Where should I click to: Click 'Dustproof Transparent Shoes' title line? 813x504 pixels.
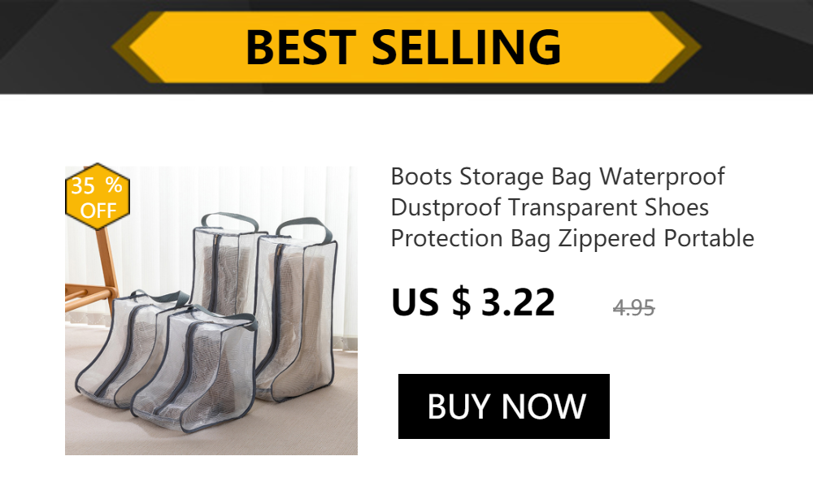(550, 208)
